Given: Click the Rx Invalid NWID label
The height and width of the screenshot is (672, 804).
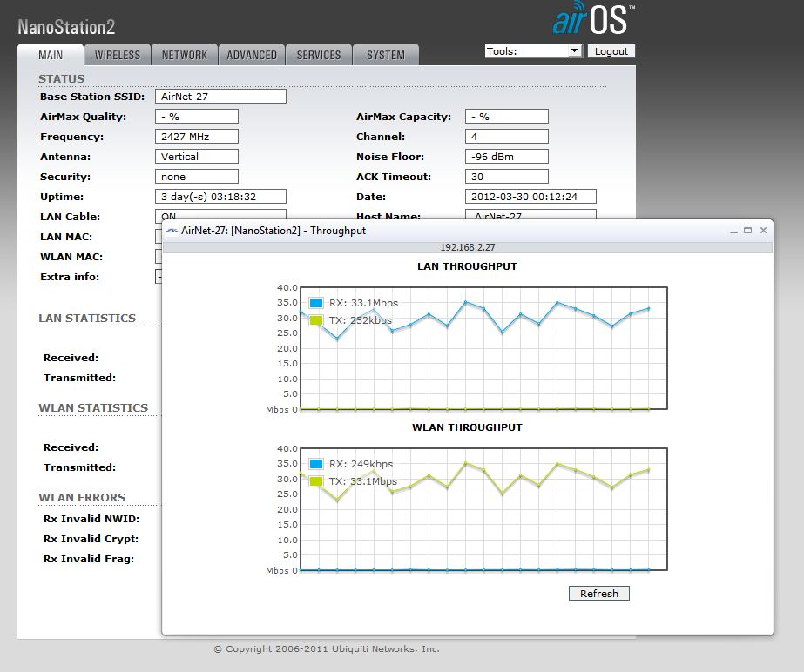Looking at the screenshot, I should tap(91, 519).
